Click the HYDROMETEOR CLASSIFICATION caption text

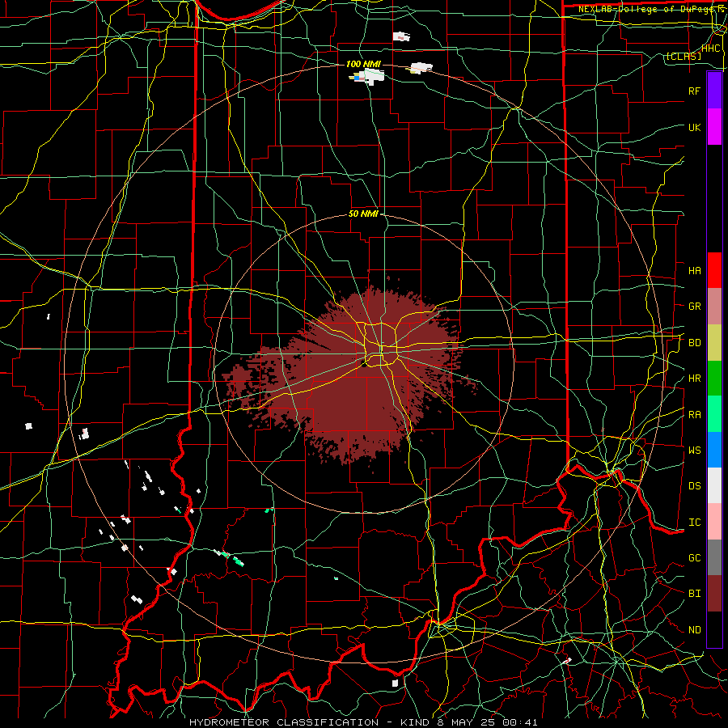coord(284,722)
